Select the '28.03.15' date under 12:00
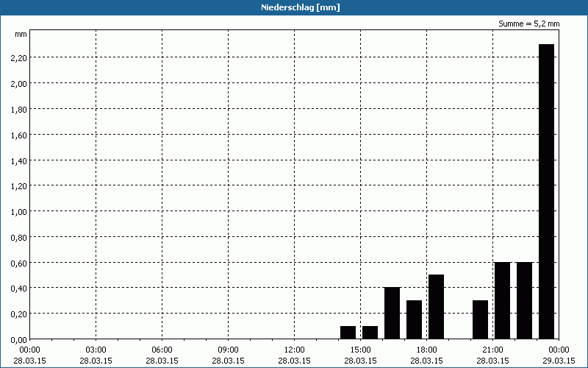The width and height of the screenshot is (588, 368). point(295,361)
